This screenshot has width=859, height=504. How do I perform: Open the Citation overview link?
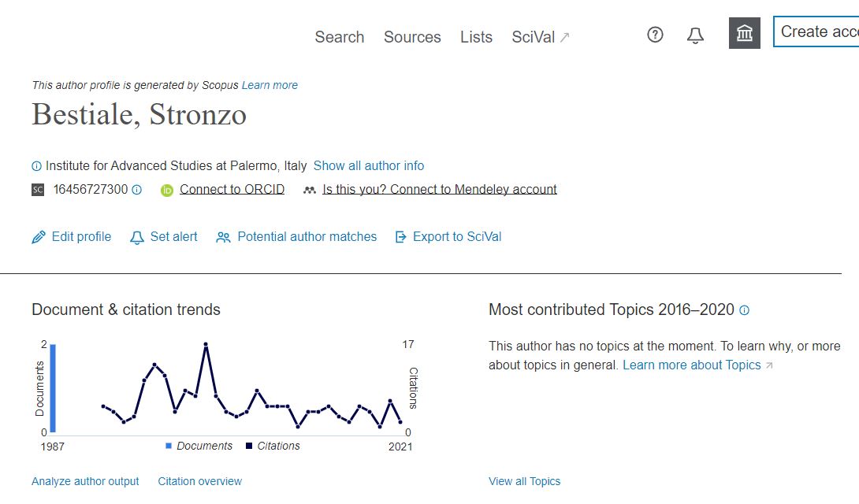point(200,482)
